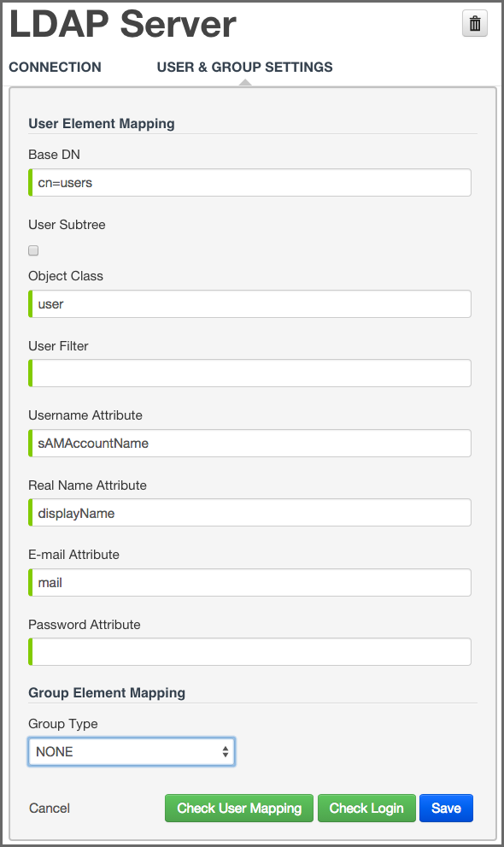Click Cancel to discard changes

click(49, 808)
